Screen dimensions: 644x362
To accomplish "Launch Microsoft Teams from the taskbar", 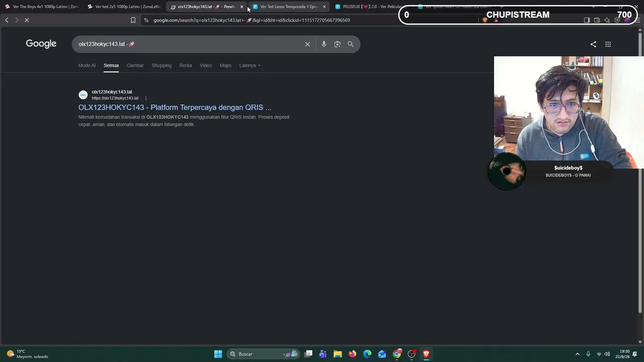I will click(323, 354).
